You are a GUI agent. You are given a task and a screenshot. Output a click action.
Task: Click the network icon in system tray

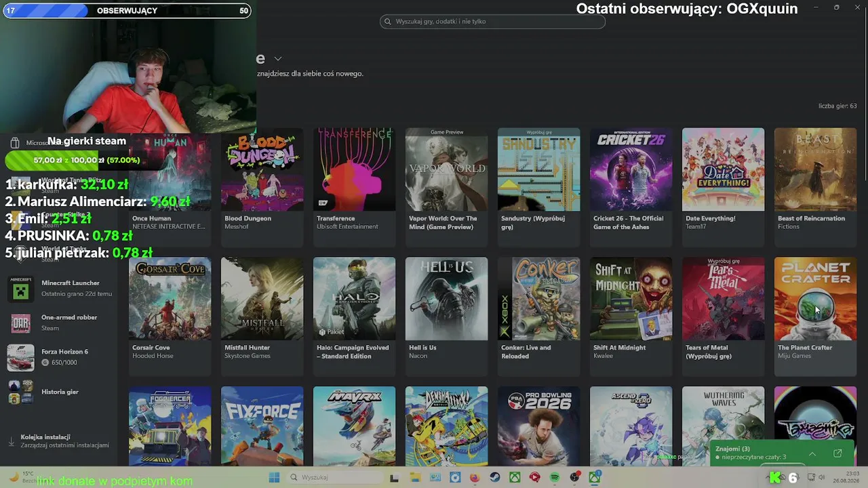[812, 478]
